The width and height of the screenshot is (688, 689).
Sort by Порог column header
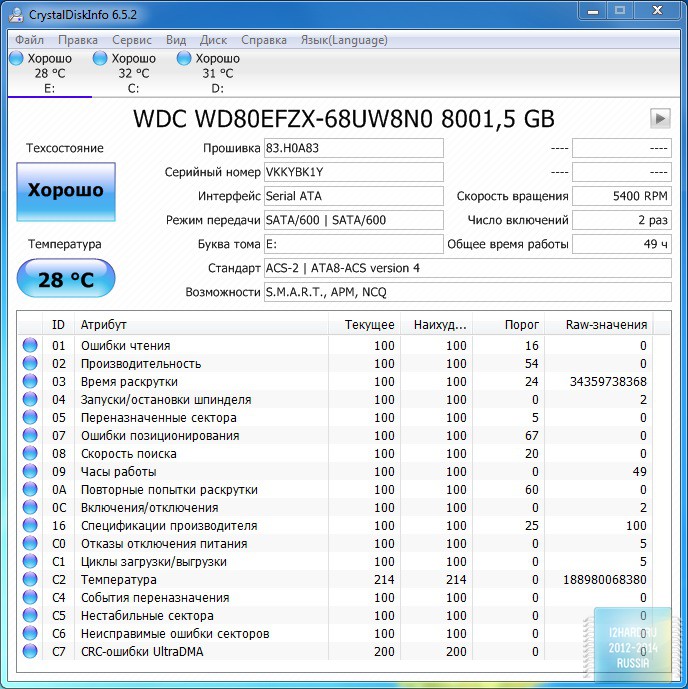[x=508, y=325]
